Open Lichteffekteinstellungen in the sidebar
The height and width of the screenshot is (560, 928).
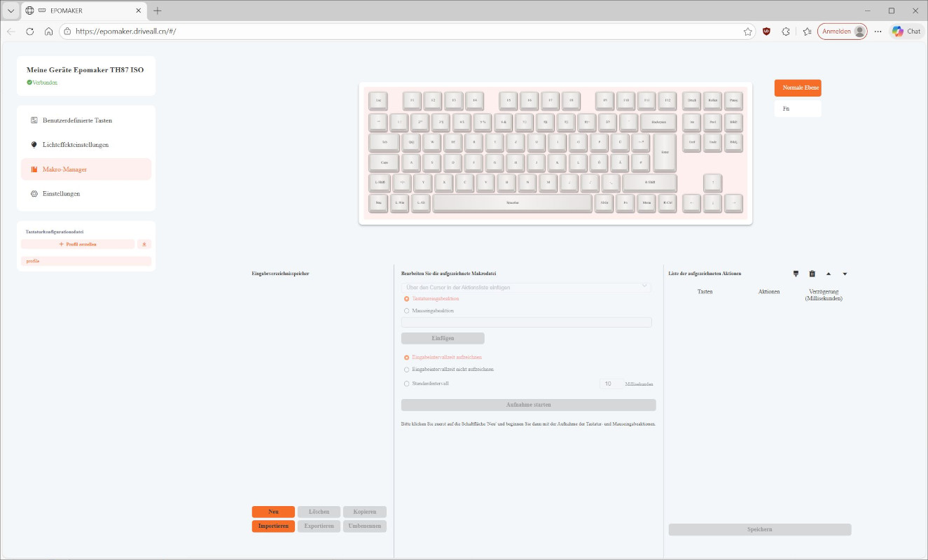pos(76,145)
